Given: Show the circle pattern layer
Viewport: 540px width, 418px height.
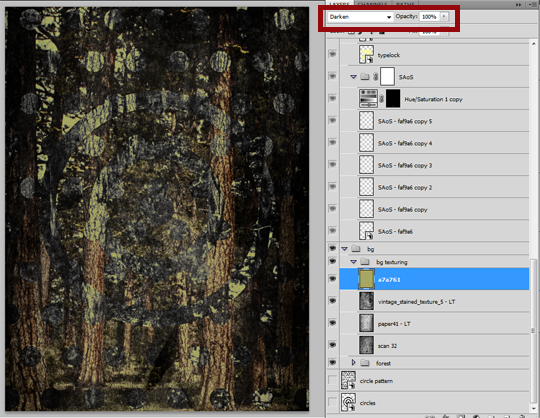Looking at the screenshot, I should click(x=332, y=380).
